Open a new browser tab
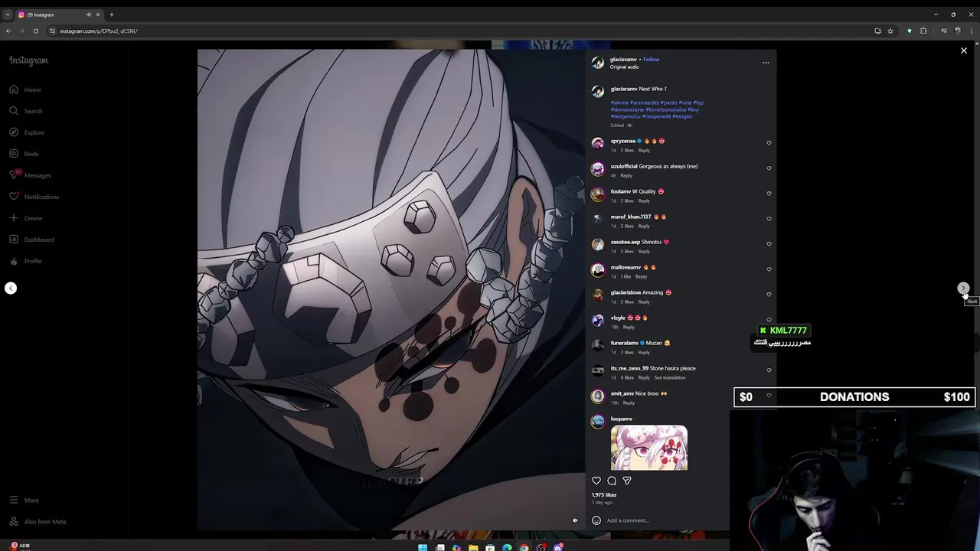This screenshot has width=980, height=551. pos(111,15)
